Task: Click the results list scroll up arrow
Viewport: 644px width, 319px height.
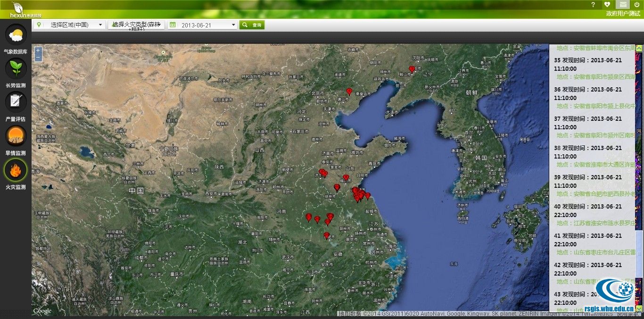Action: click(639, 48)
